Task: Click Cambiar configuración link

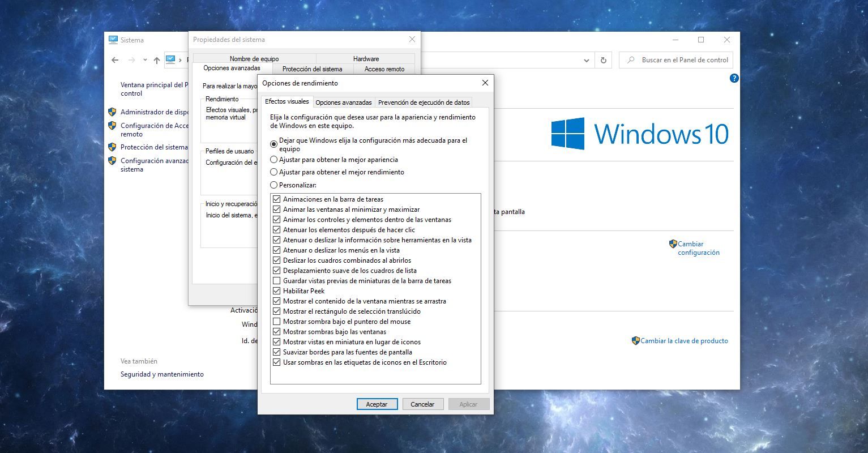Action: (699, 248)
